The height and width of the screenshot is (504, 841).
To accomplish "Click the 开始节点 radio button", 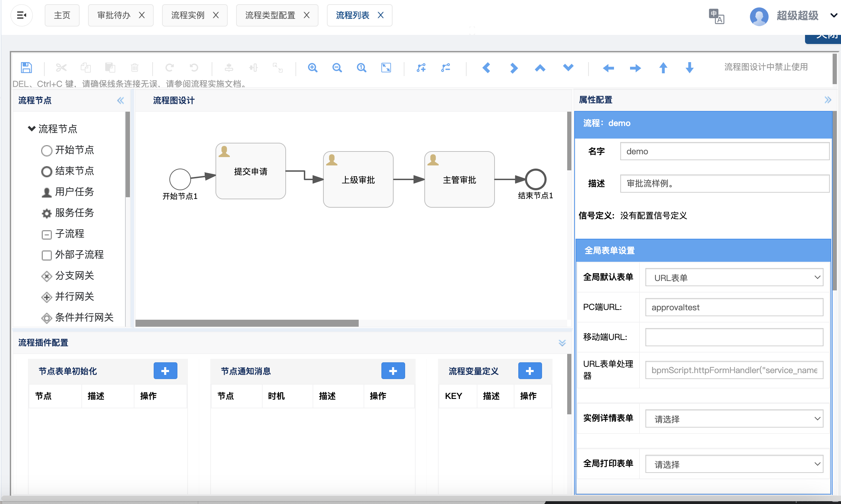I will [x=46, y=150].
